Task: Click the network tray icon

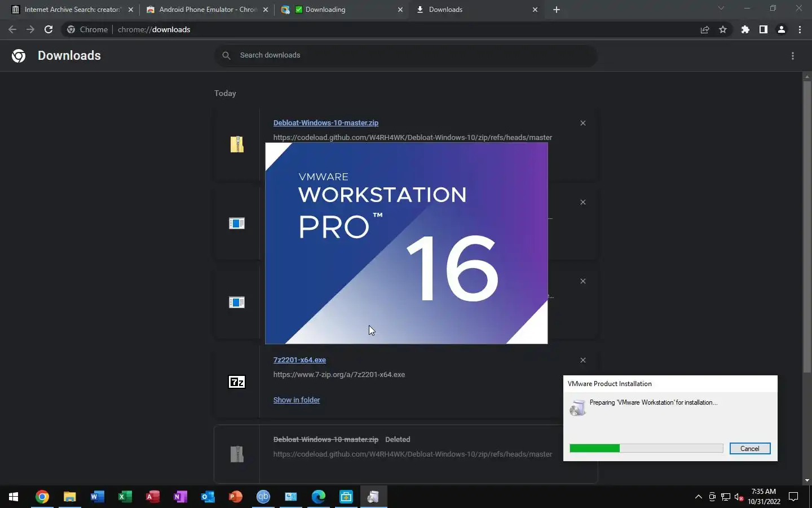Action: pyautogui.click(x=726, y=497)
